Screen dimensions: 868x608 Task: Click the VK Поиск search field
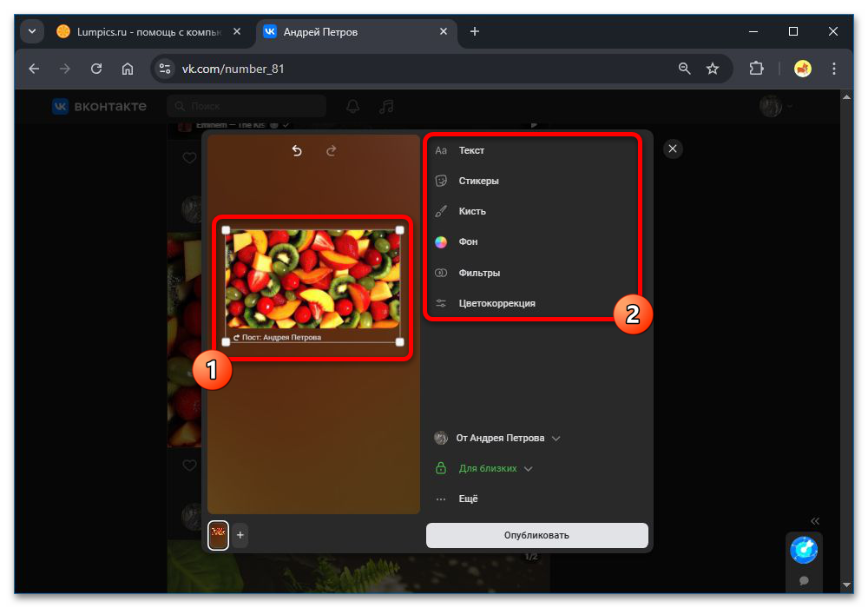pos(247,106)
